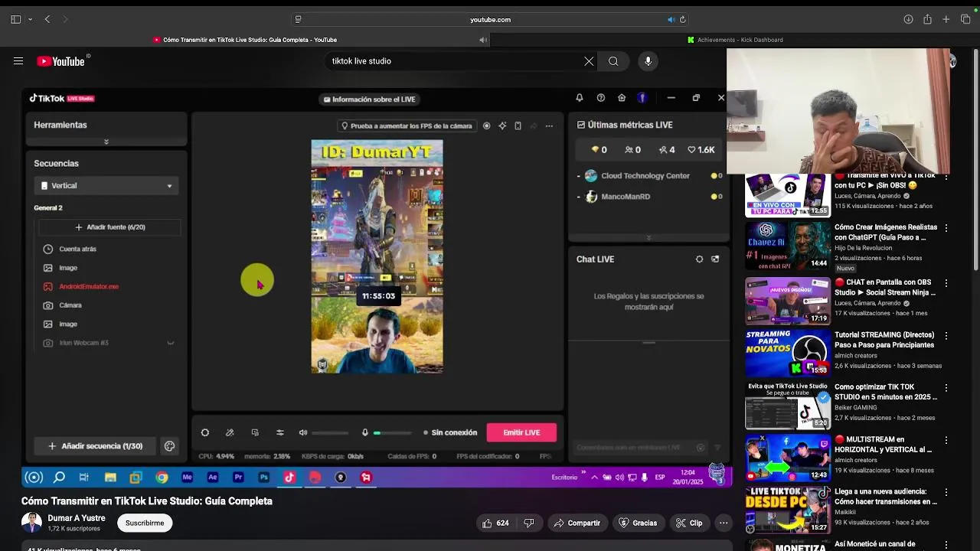
Task: Click the screen layout icon in bottom toolbar
Action: click(255, 432)
